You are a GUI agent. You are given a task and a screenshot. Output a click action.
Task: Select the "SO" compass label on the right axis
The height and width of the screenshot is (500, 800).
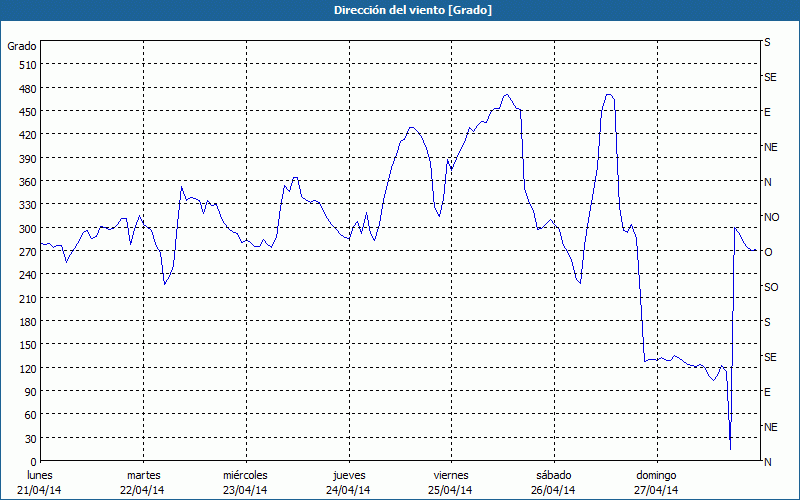click(770, 287)
